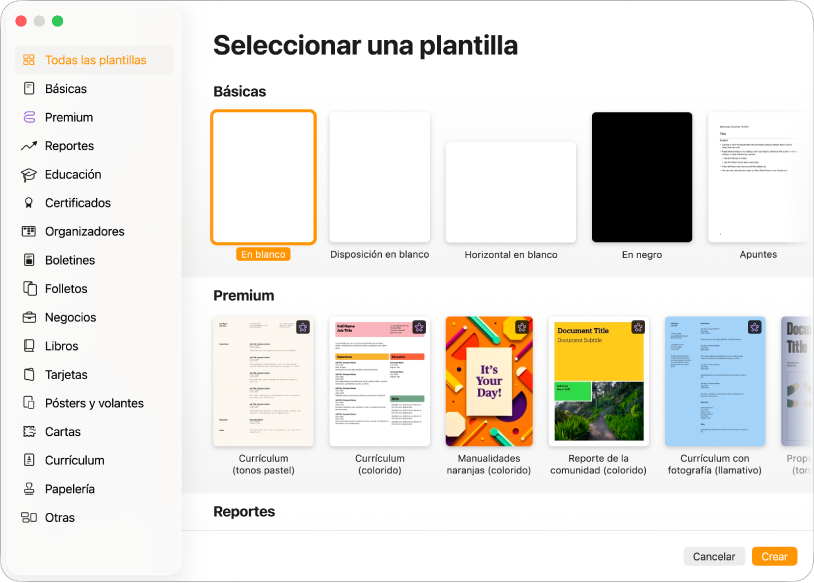
Task: Open the Básicas sidebar section
Action: point(65,88)
